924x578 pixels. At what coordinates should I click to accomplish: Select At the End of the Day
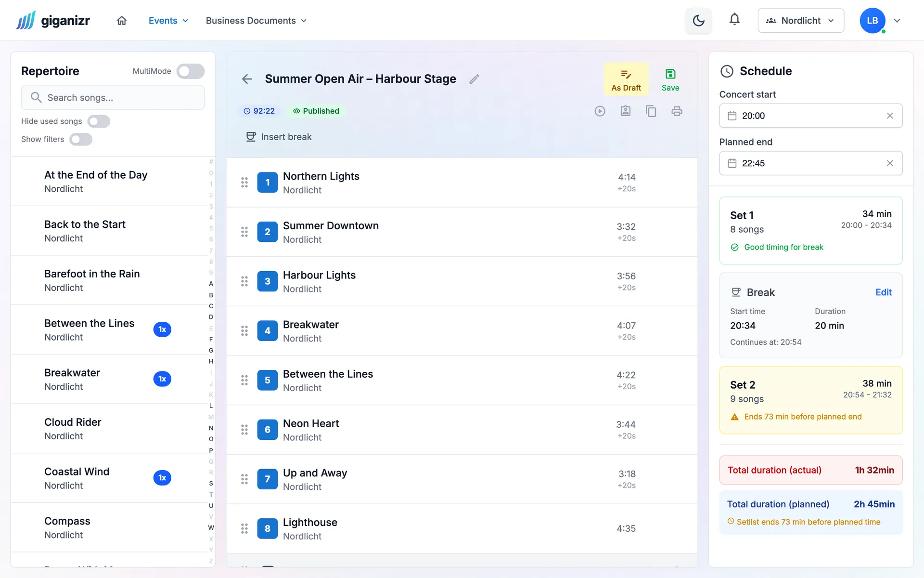click(x=110, y=182)
